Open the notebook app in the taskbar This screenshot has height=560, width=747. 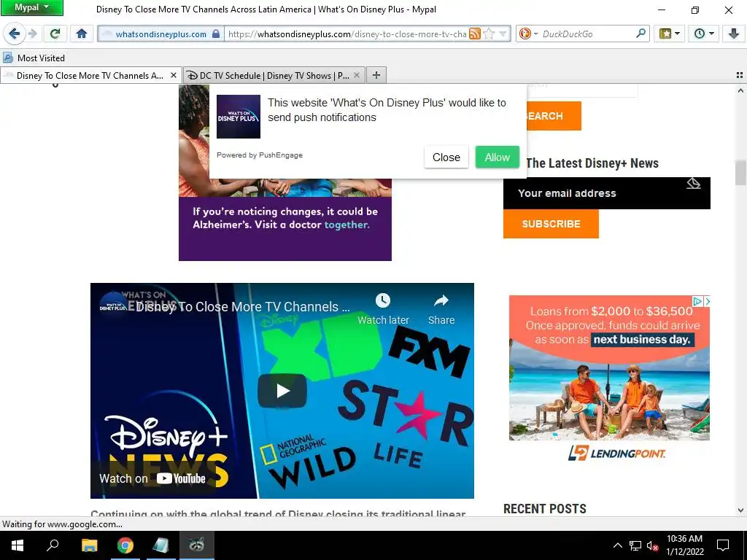pyautogui.click(x=161, y=545)
